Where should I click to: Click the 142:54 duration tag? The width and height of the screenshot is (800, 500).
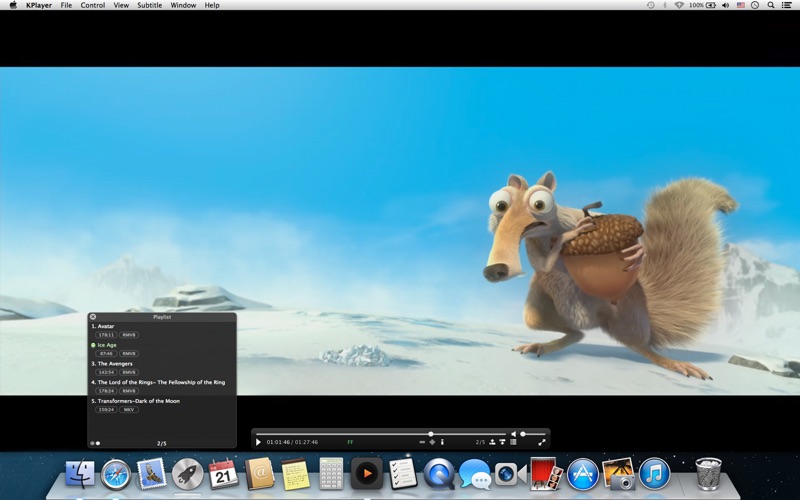[x=106, y=372]
